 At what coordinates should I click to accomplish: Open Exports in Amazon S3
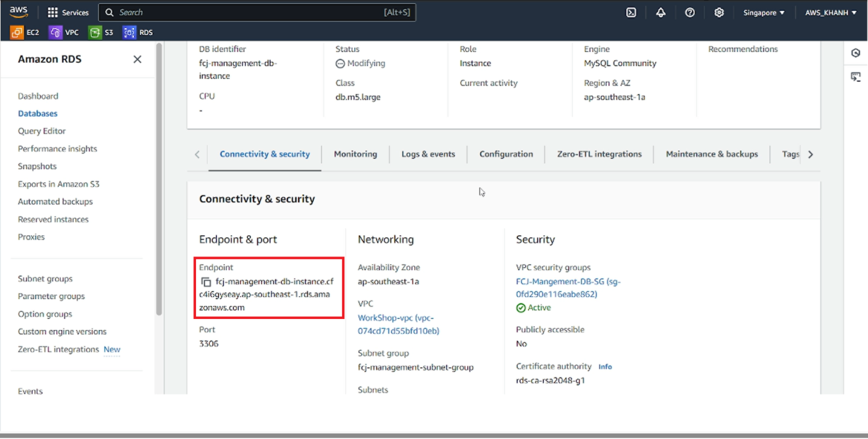[x=59, y=184]
